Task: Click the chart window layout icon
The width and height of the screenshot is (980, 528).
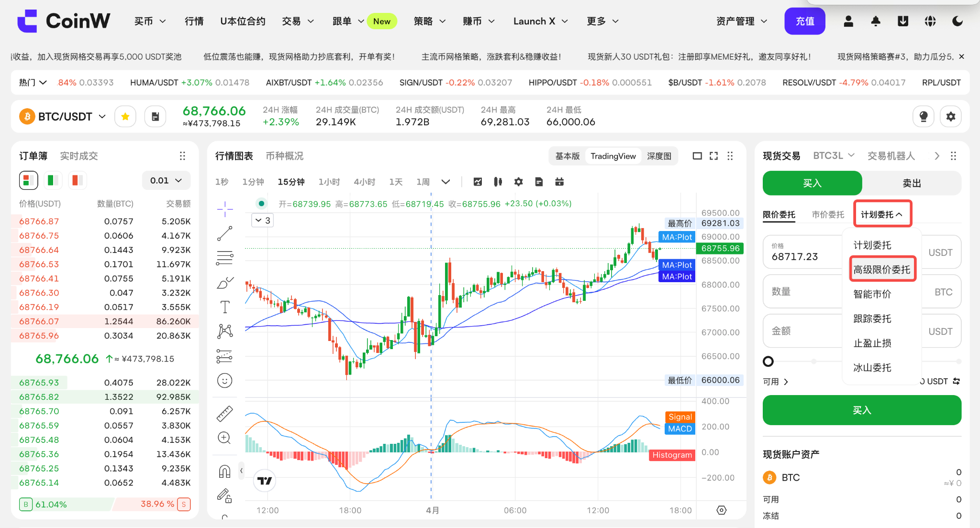Action: pyautogui.click(x=697, y=156)
